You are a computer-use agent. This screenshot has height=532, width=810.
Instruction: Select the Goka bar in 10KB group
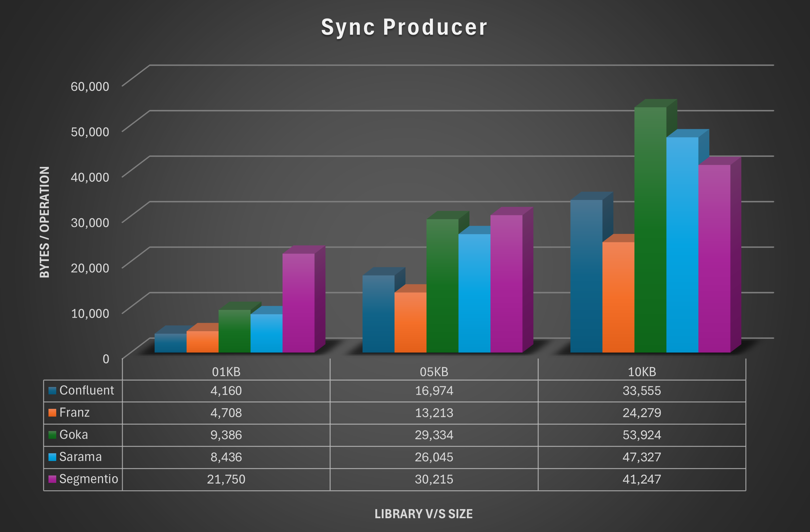[650, 229]
